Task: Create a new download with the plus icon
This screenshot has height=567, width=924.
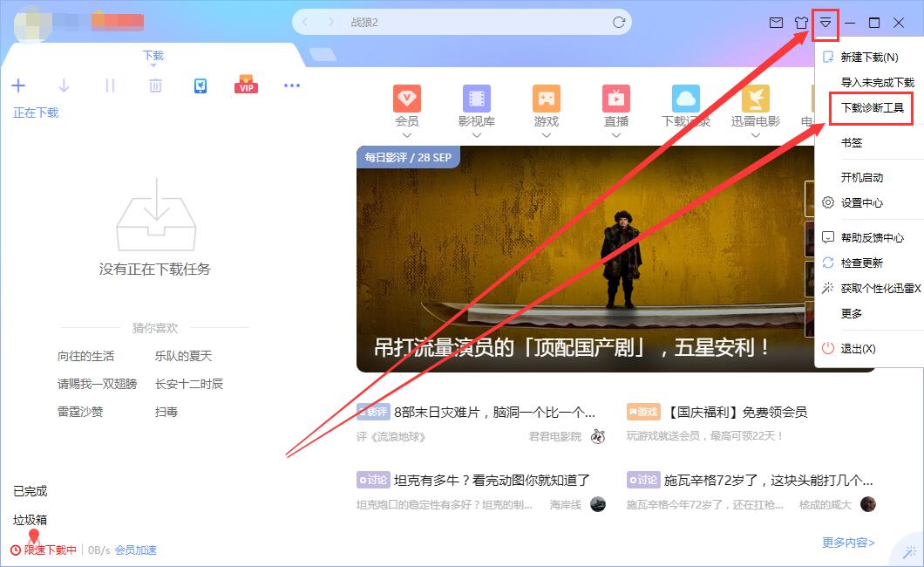Action: tap(18, 85)
